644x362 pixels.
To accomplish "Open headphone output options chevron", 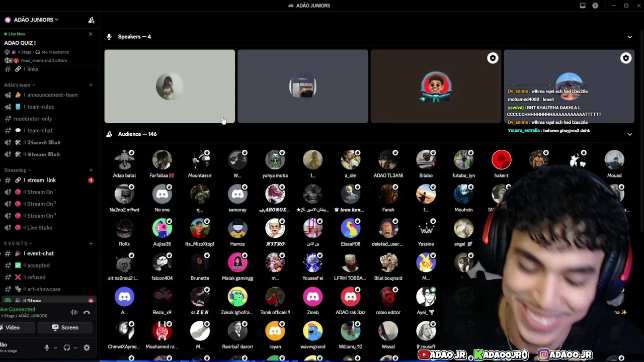I will (75, 347).
